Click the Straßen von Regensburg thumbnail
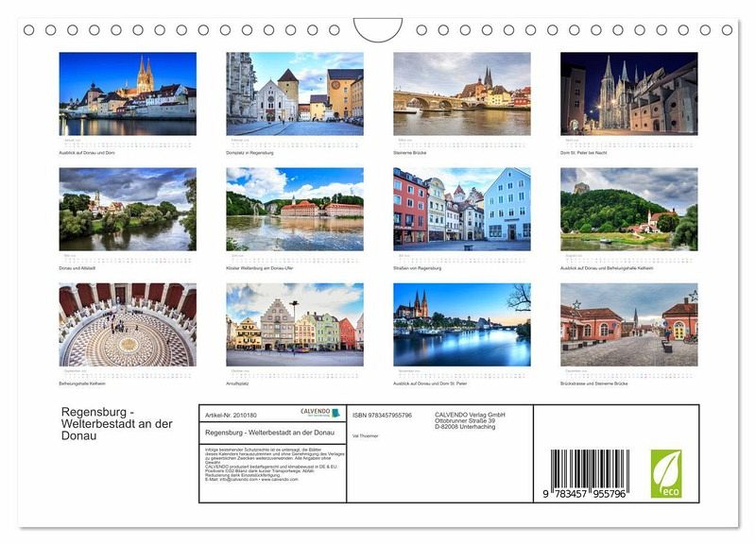 click(461, 209)
